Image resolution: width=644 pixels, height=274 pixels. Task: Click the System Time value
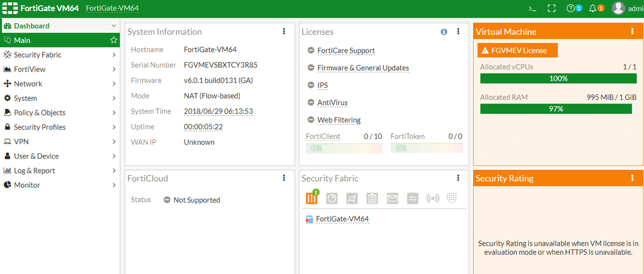(218, 111)
